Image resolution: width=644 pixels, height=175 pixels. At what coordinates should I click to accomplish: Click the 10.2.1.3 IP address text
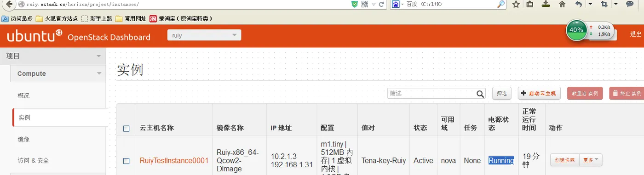click(x=284, y=156)
